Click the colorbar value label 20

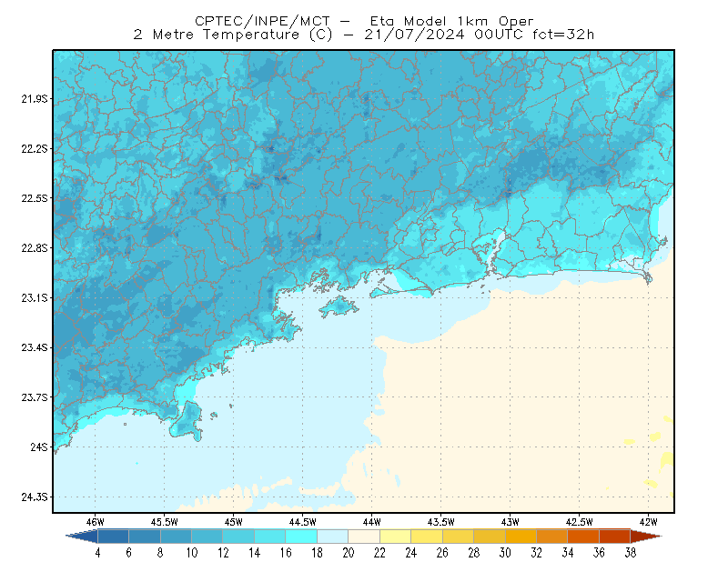(x=349, y=553)
